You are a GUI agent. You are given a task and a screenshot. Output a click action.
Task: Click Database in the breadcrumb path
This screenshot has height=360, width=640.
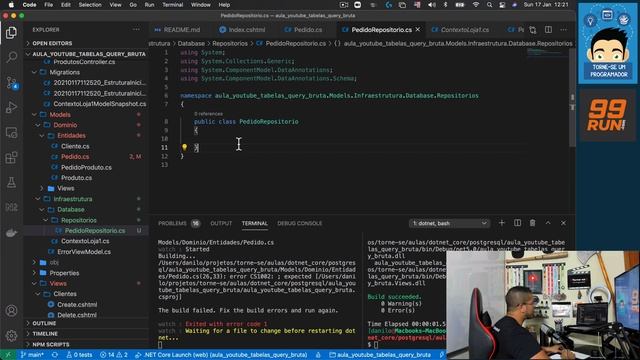pyautogui.click(x=191, y=43)
